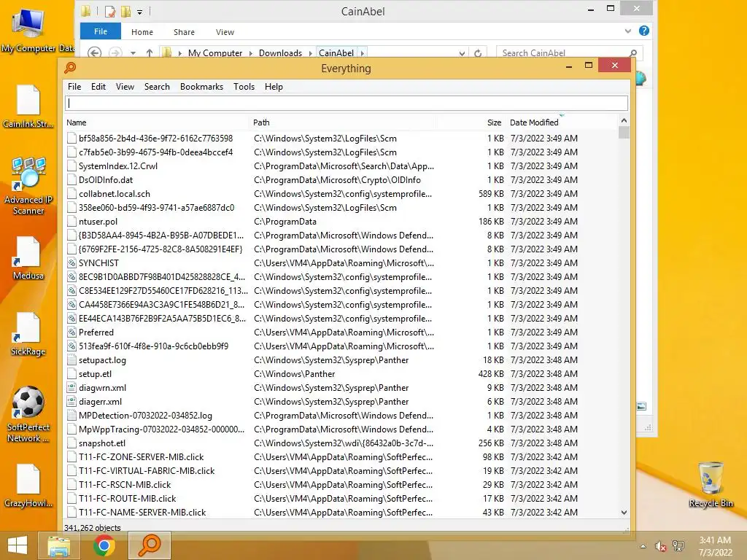747x560 pixels.
Task: Launch SoftPerfect Network desktop shortcut
Action: 28,414
